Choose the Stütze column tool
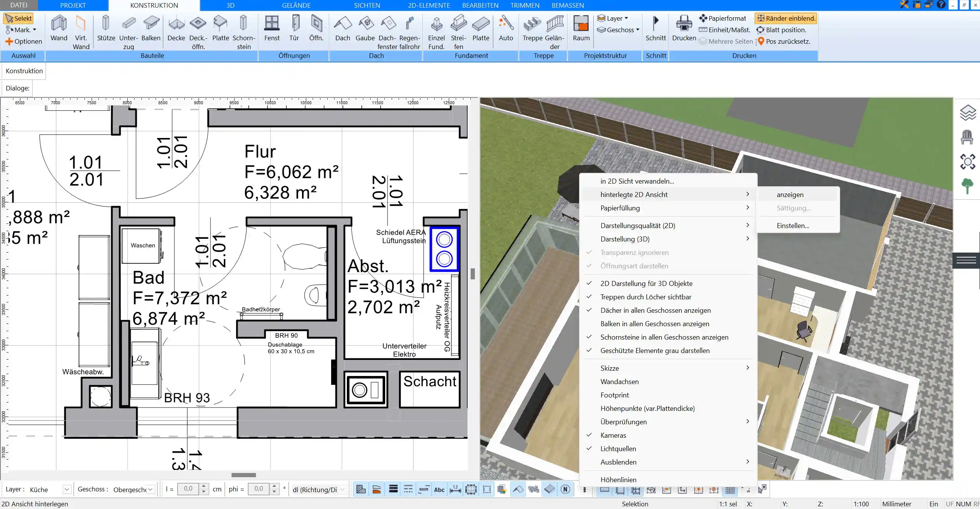Image resolution: width=980 pixels, height=509 pixels. point(106,28)
